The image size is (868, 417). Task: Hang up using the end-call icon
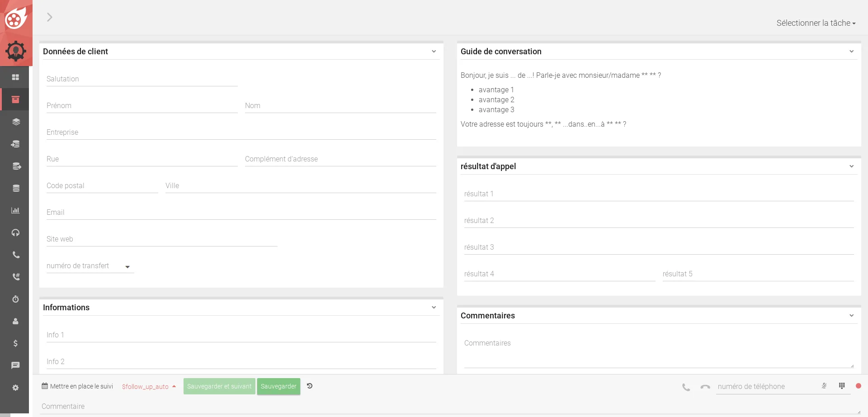tap(705, 387)
